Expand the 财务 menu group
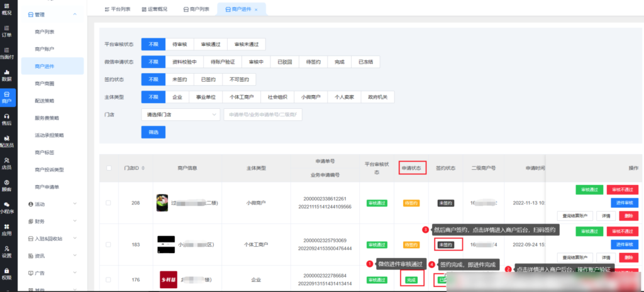Image resolution: width=644 pixels, height=292 pixels. pos(53,222)
